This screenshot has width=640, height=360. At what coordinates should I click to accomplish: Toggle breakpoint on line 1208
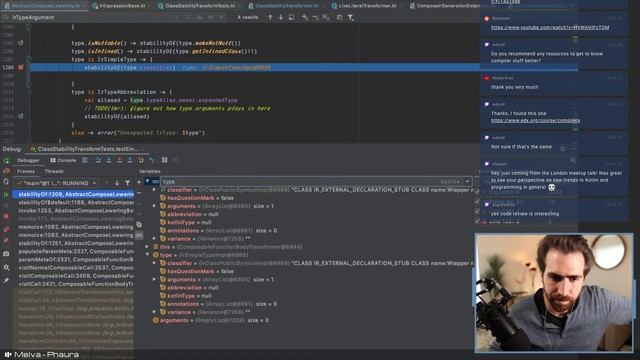click(x=20, y=67)
